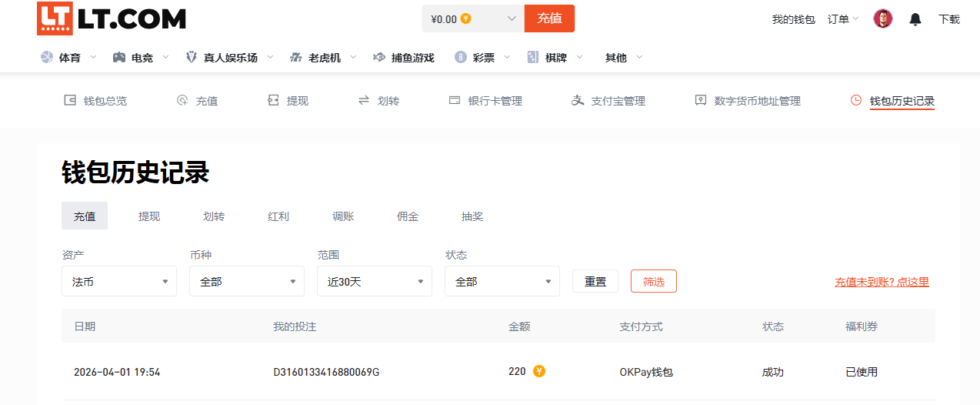Screen dimensions: 980x405
Task: Click the 重置 reset button
Action: point(595,281)
